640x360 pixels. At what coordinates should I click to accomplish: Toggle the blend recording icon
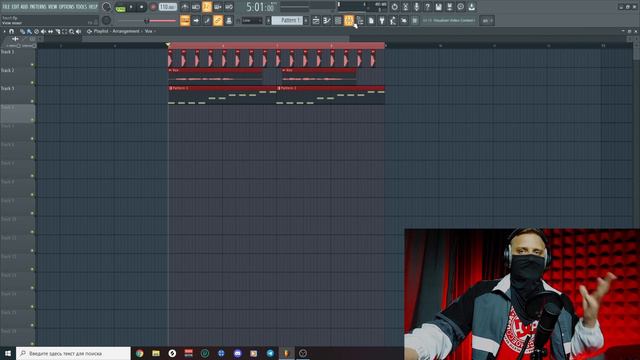[218, 7]
